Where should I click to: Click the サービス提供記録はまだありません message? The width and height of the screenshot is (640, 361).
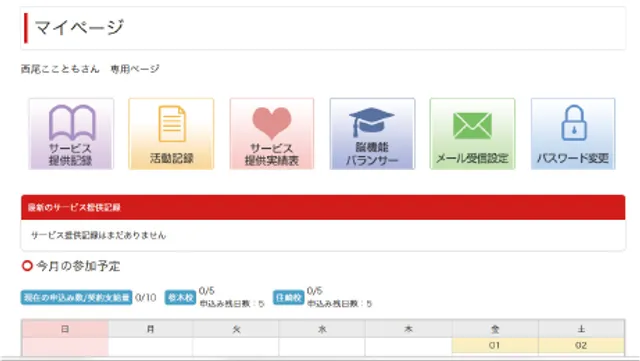[x=98, y=235]
